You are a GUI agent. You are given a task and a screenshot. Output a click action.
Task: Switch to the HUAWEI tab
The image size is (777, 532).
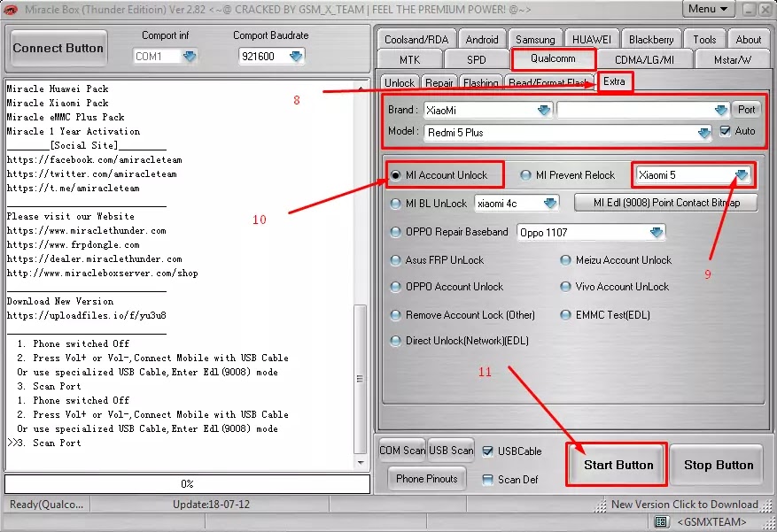pos(592,40)
